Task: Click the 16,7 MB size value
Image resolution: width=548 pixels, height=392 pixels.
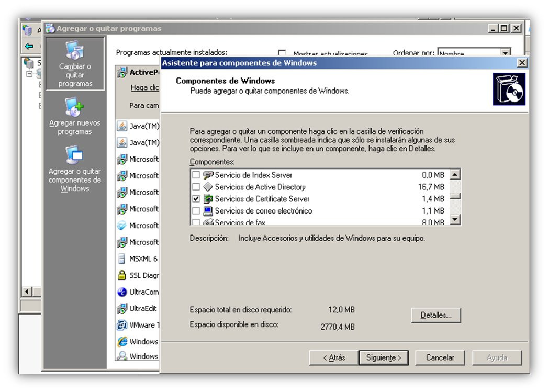Action: click(x=431, y=187)
